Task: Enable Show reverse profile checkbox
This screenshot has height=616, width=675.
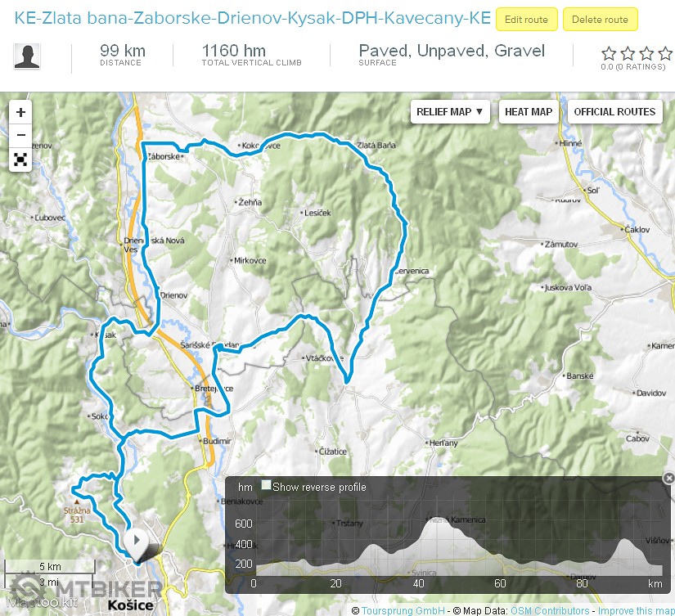Action: tap(266, 486)
